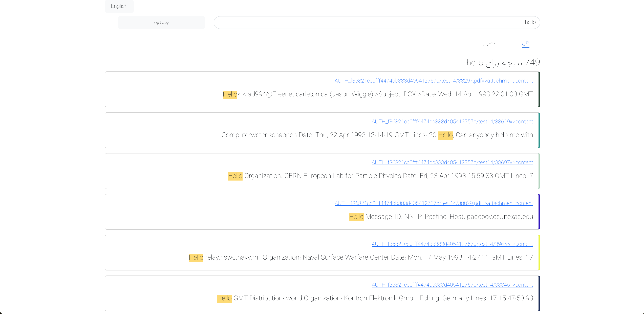The width and height of the screenshot is (644, 314).
Task: Open test14/38697 content link
Action: (x=452, y=162)
